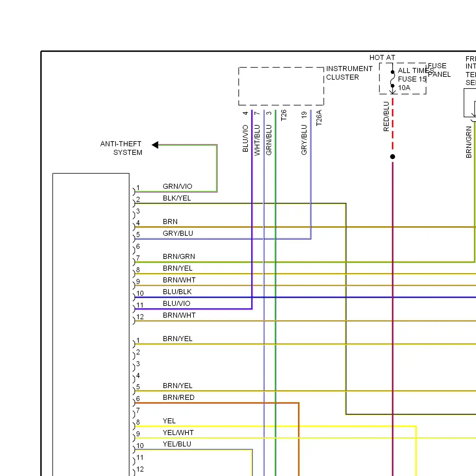Click the FUSE 15 label
The image size is (476, 476).
point(412,79)
